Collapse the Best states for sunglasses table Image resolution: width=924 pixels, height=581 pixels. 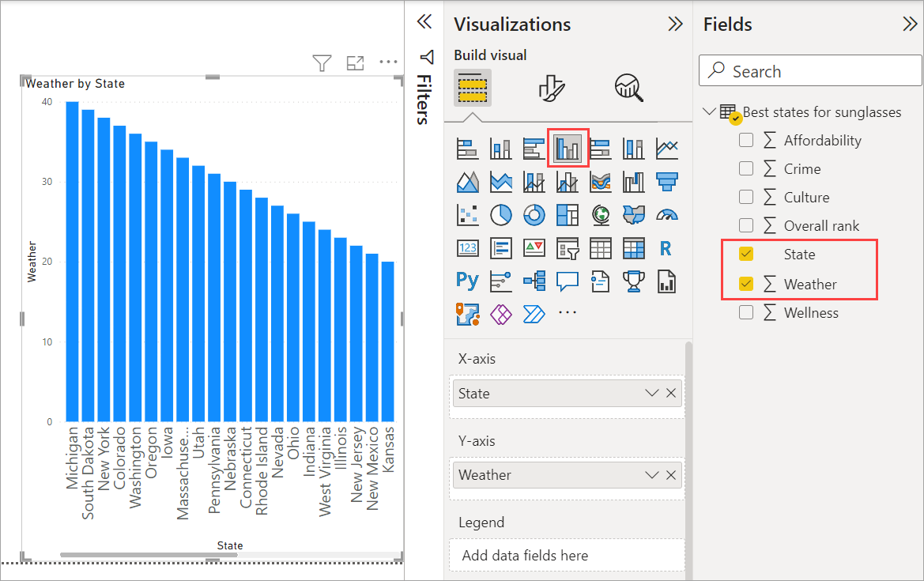pyautogui.click(x=709, y=111)
